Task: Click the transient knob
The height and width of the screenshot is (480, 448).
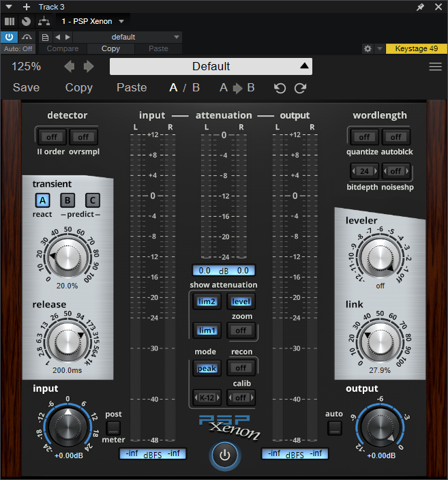Action: [x=68, y=258]
